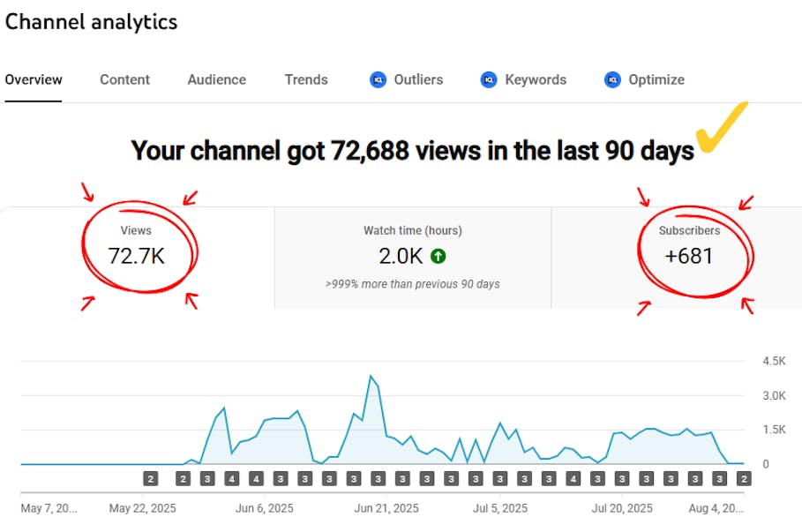Click the Optimize tab's blue icon
The image size is (802, 532).
(612, 79)
